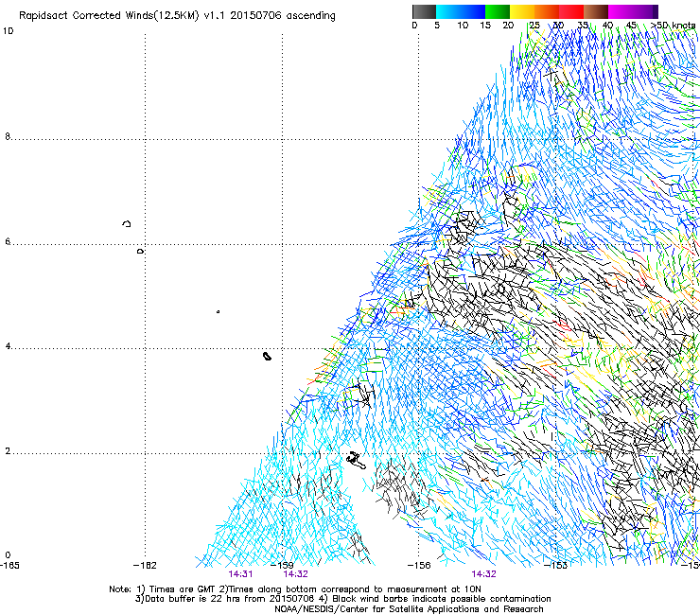
Task: Click the magenta 40-45 knot color segment
Action: [621, 11]
